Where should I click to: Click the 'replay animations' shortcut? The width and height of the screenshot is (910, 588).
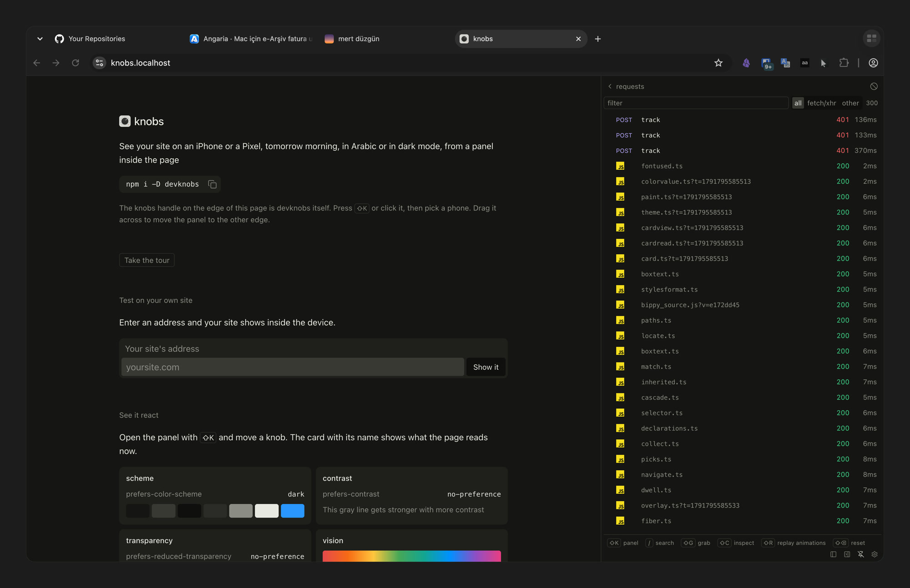coord(794,543)
